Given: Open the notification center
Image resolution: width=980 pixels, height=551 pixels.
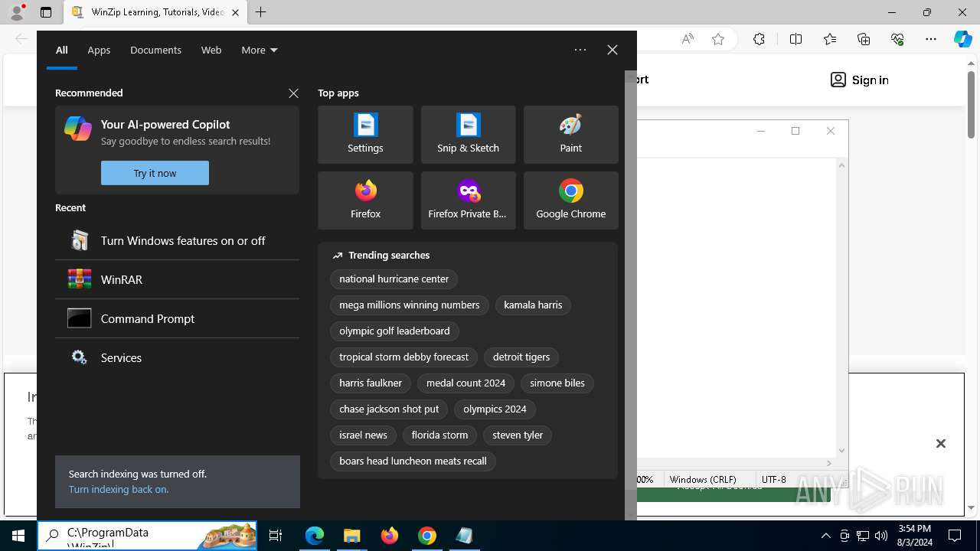Looking at the screenshot, I should pos(955,536).
